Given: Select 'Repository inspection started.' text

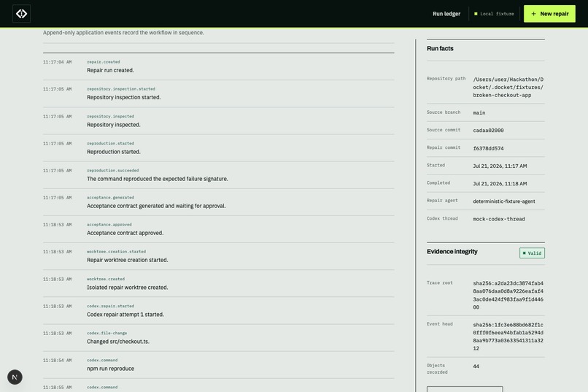Looking at the screenshot, I should 124,97.
